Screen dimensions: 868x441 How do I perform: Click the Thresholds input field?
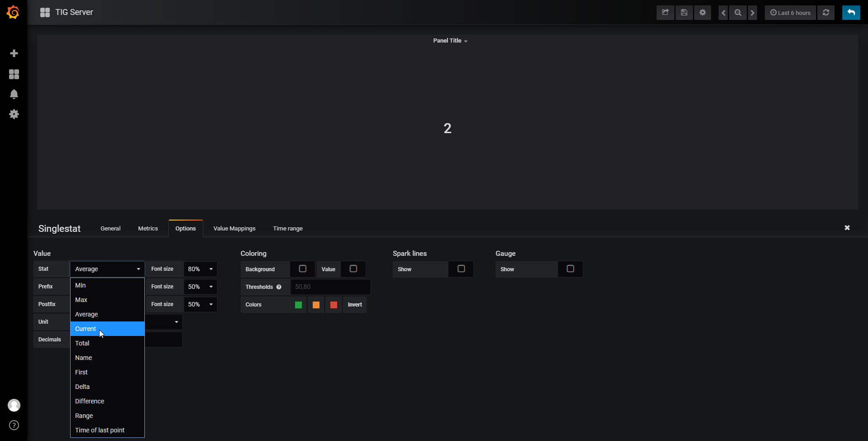pyautogui.click(x=330, y=287)
